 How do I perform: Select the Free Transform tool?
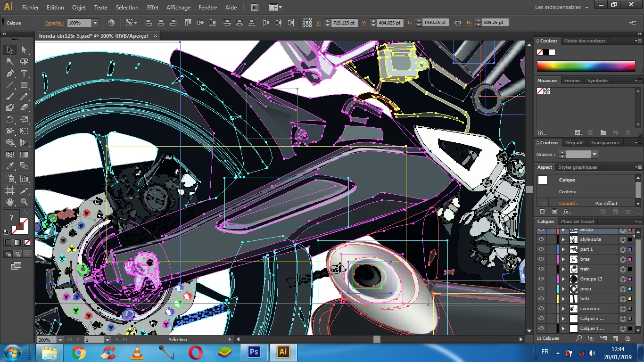point(24,131)
